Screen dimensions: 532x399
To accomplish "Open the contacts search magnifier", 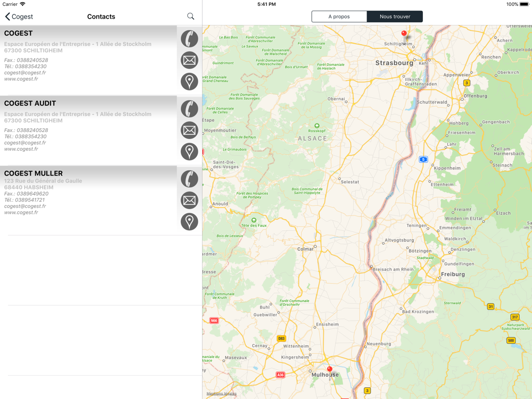I will coord(190,16).
